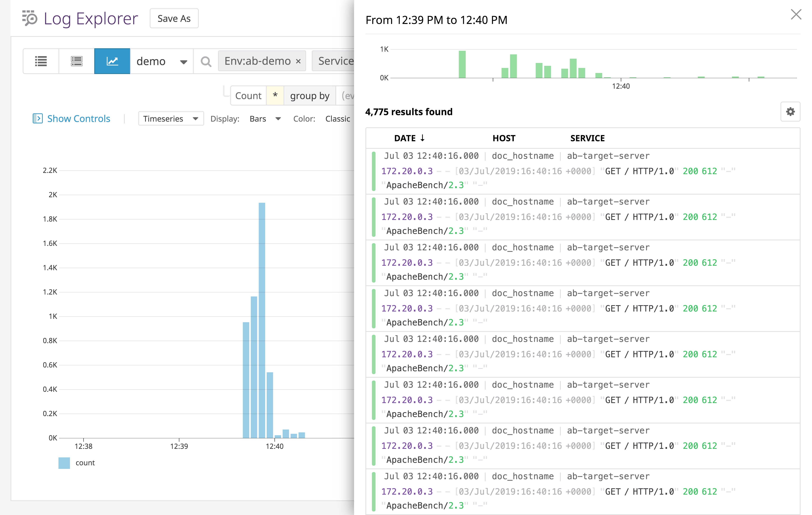Open the gear settings icon in results panel
This screenshot has width=812, height=515.
pos(790,111)
